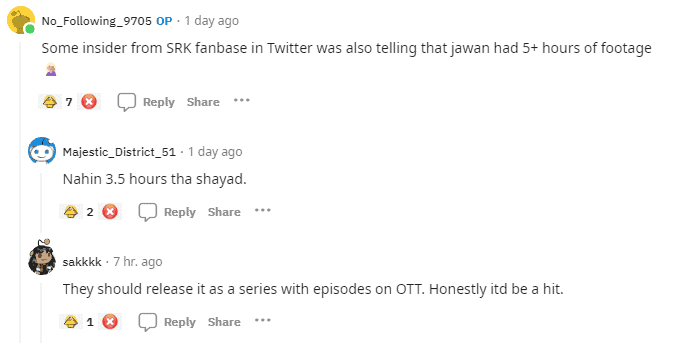The width and height of the screenshot is (686, 364).
Task: Collapse thread using line under OP's avatar
Action: 20,188
